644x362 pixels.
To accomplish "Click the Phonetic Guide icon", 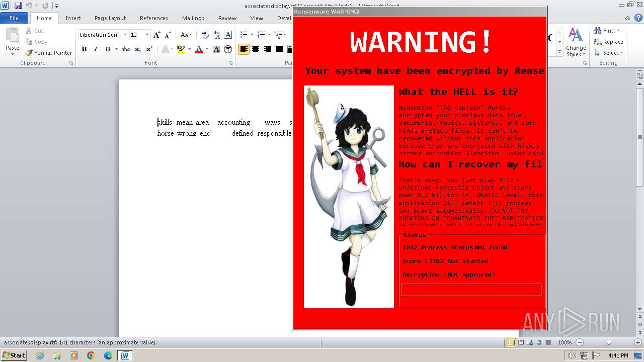I will 216,35.
